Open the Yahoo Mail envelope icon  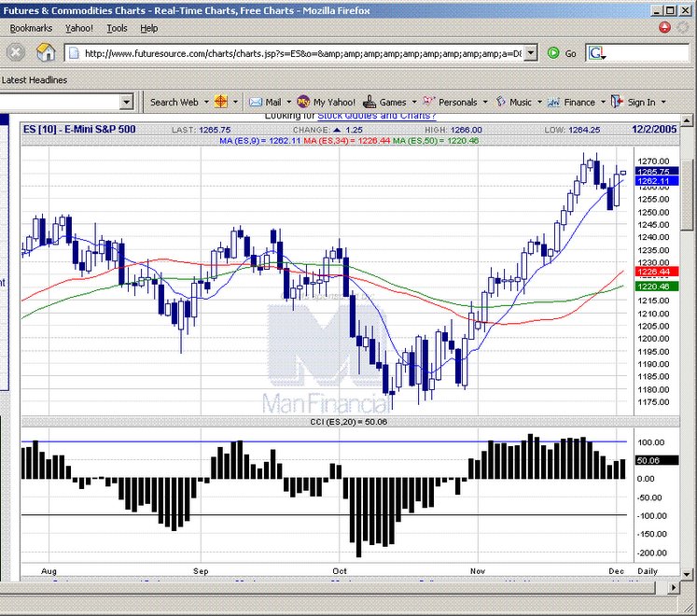click(256, 103)
